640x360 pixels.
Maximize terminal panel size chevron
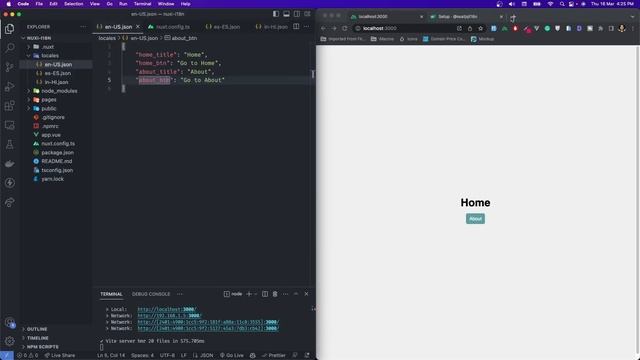coord(296,294)
